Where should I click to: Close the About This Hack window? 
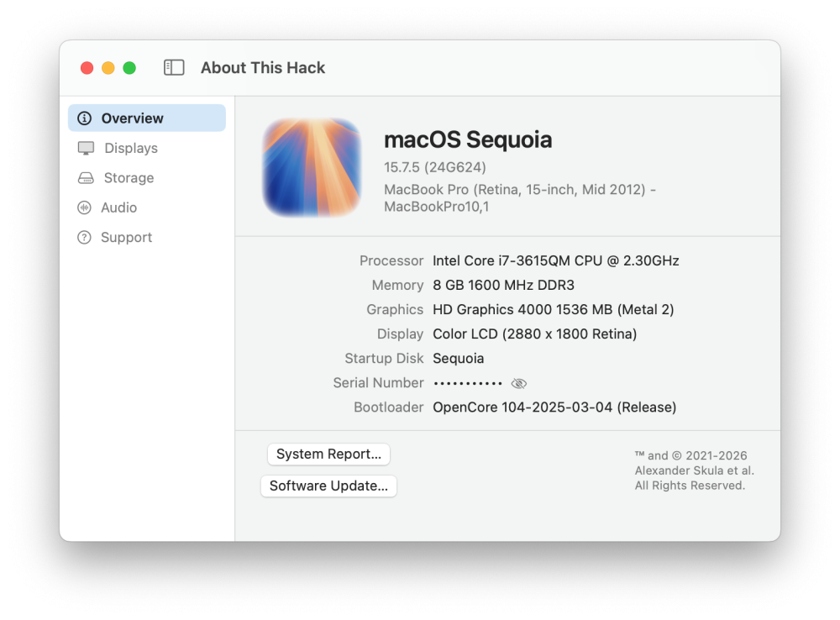[x=87, y=68]
